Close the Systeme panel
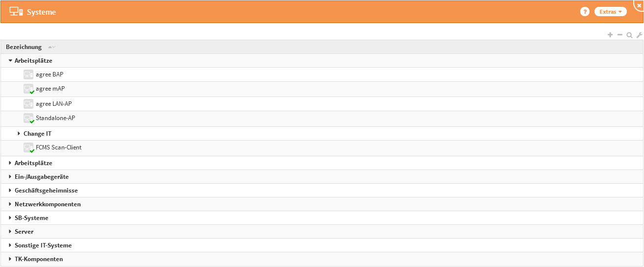 [639, 4]
